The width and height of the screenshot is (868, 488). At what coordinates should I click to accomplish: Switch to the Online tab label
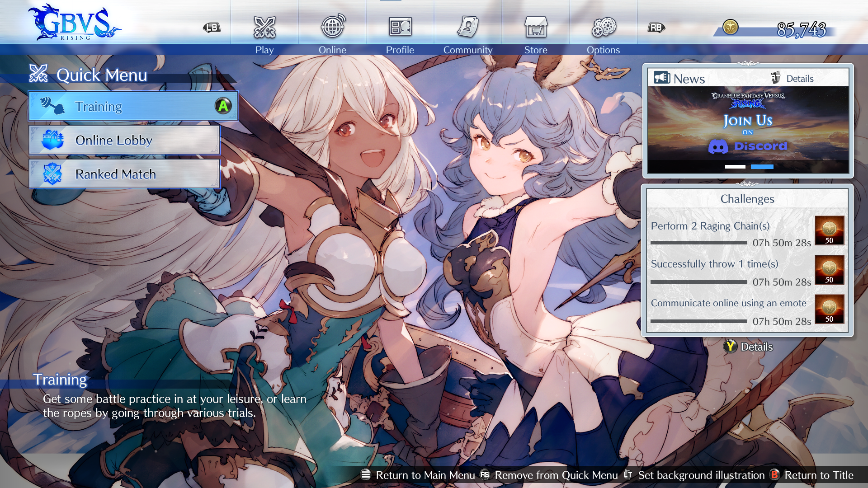(x=332, y=50)
